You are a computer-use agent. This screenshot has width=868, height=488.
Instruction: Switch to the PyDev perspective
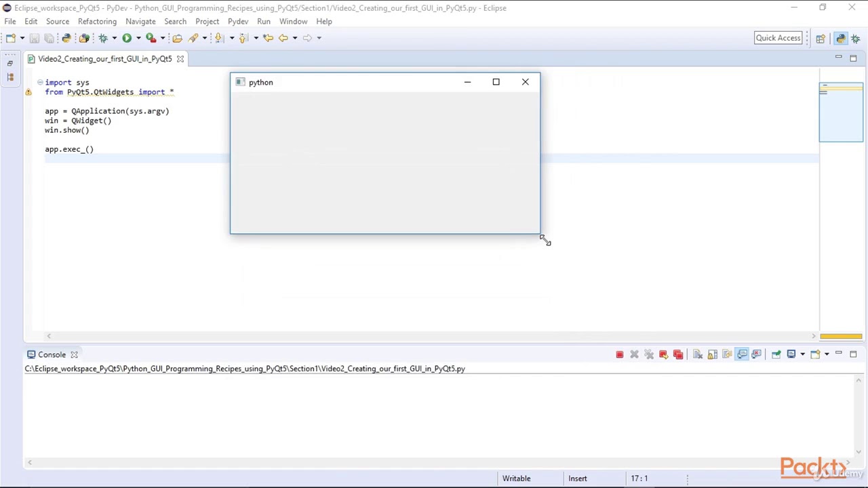click(841, 39)
